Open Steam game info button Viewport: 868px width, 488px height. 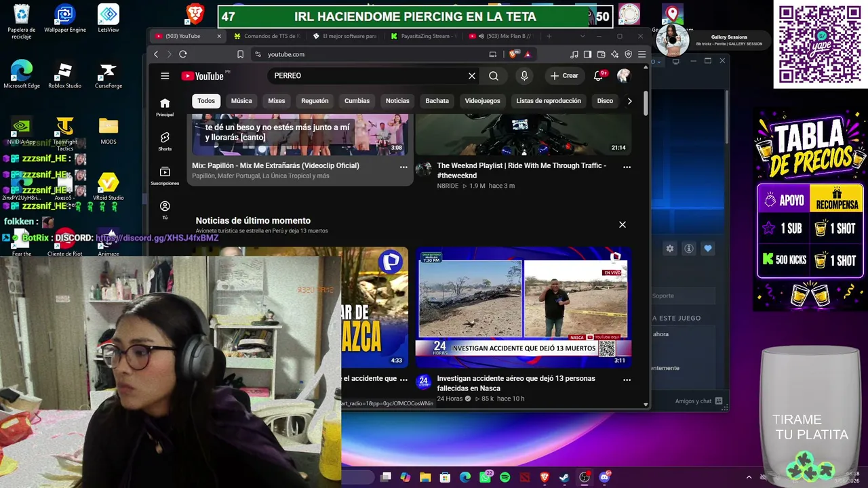click(x=689, y=249)
